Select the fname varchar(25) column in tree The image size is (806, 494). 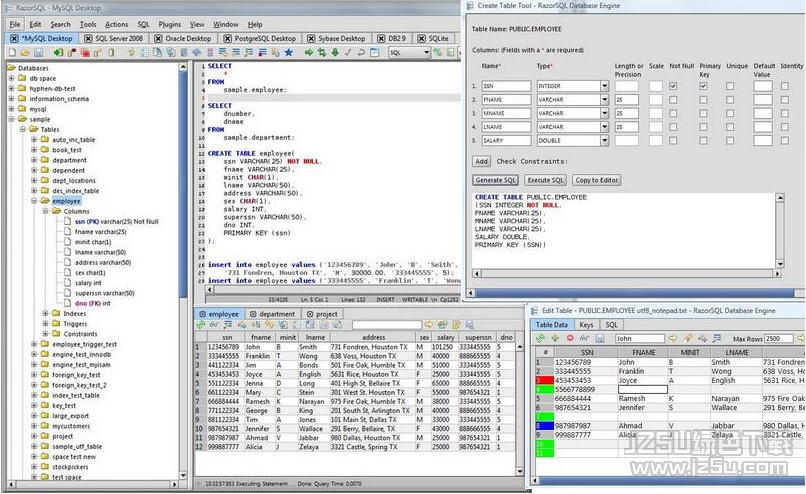click(100, 232)
